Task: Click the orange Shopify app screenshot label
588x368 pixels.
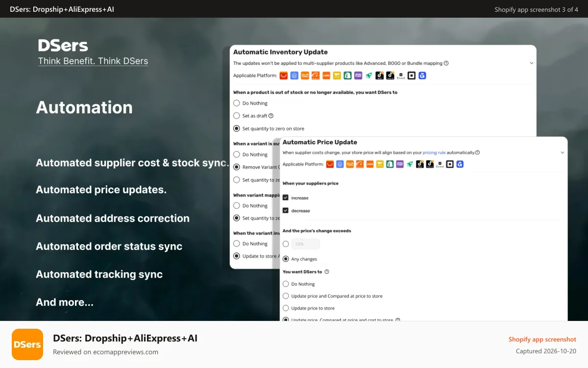Action: click(542, 339)
